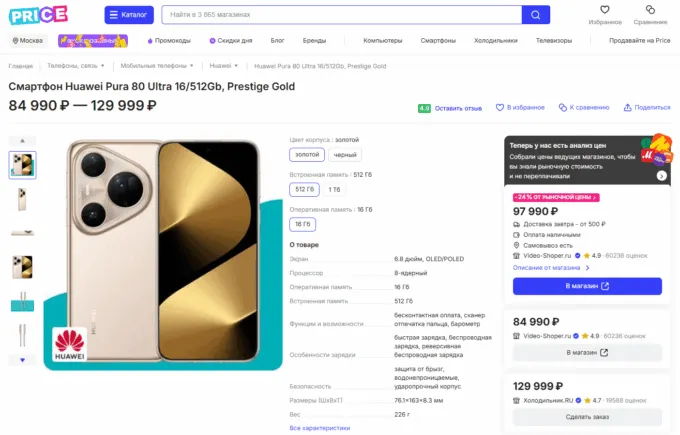Select the черный body color option

click(345, 155)
